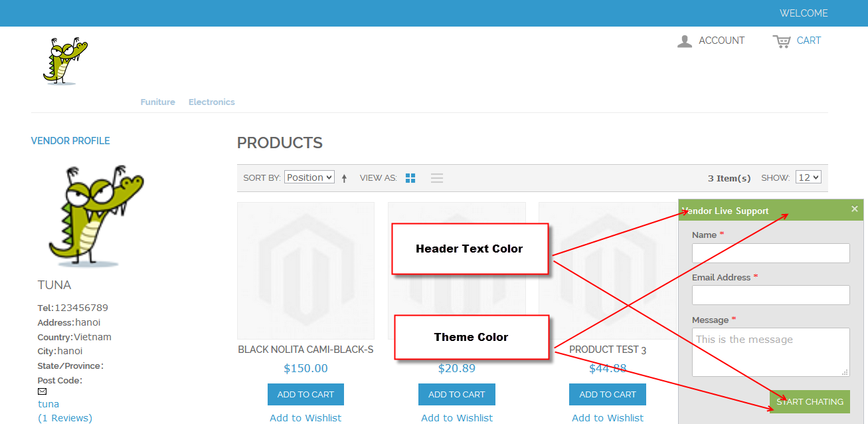Open the Cart link
The image size is (868, 424).
pyautogui.click(x=809, y=41)
